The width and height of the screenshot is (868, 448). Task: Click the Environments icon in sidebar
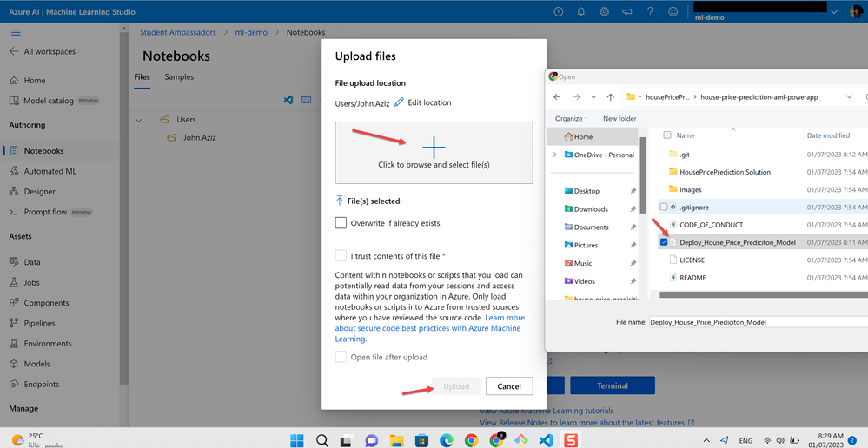coord(15,344)
